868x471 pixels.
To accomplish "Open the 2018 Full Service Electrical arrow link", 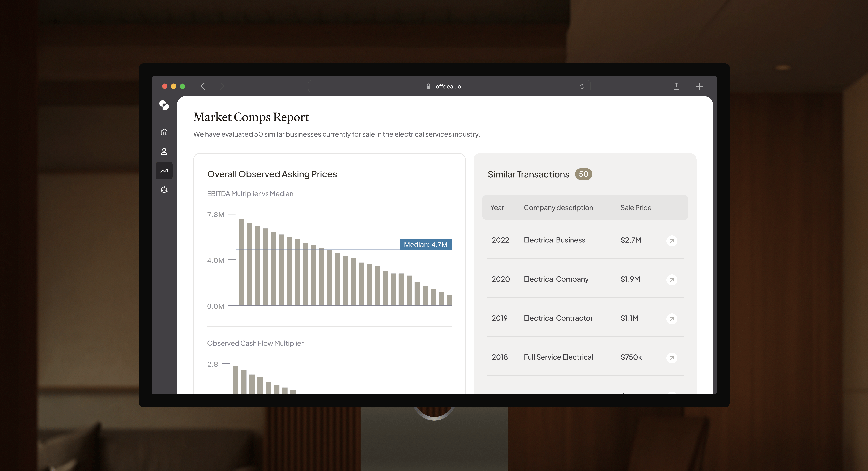I will 672,358.
